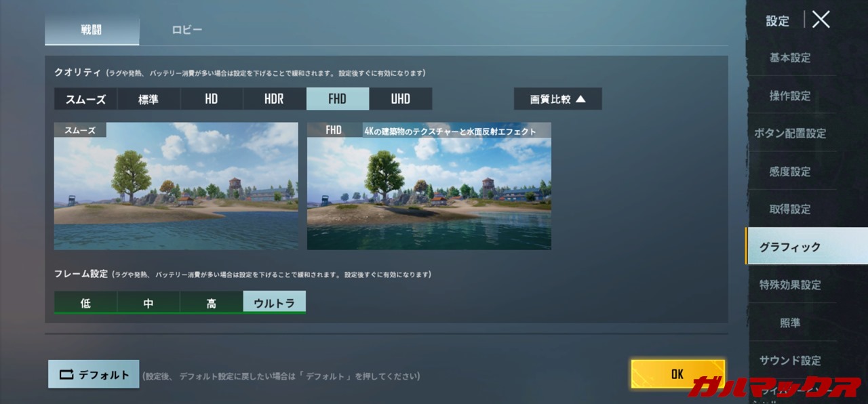The height and width of the screenshot is (404, 868).
Task: Reset settings with デフォルト button
Action: click(94, 374)
